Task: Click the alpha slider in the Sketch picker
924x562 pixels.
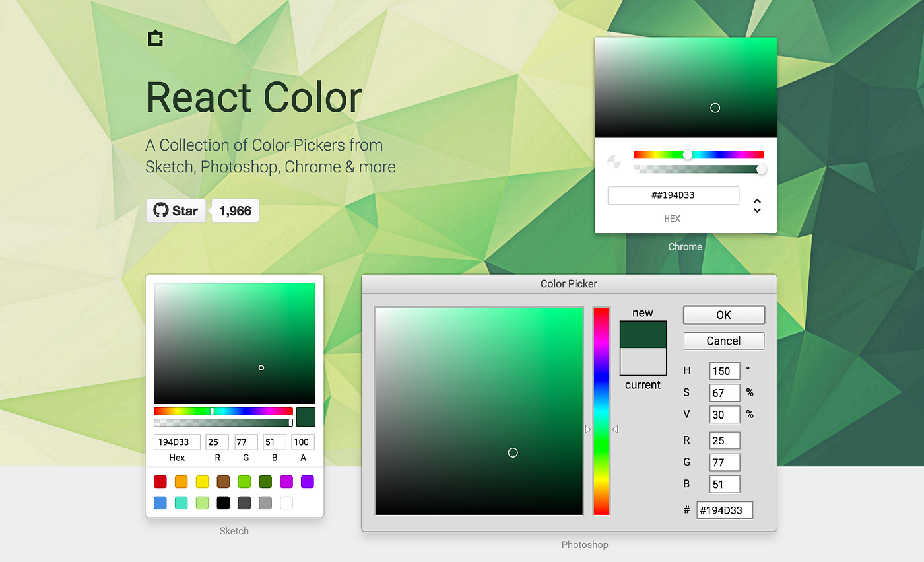Action: tap(222, 422)
